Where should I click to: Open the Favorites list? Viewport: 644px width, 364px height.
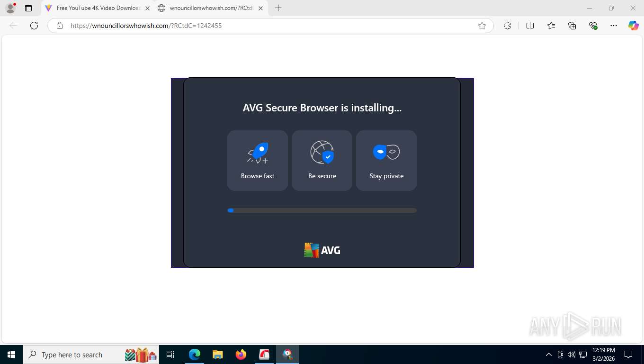tap(551, 26)
